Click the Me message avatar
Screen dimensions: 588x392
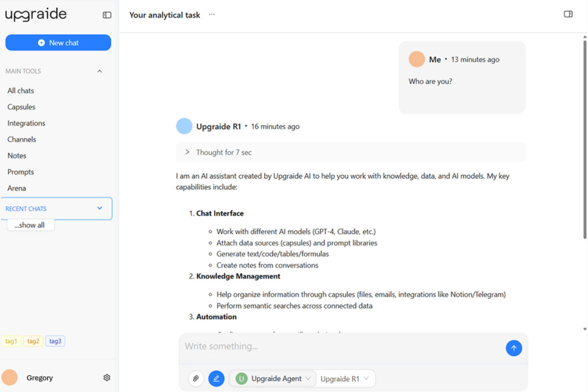(416, 59)
